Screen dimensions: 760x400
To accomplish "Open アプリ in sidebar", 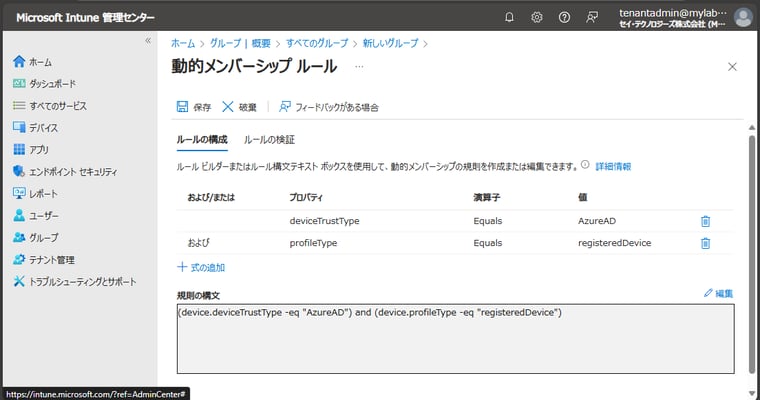I will click(x=31, y=150).
